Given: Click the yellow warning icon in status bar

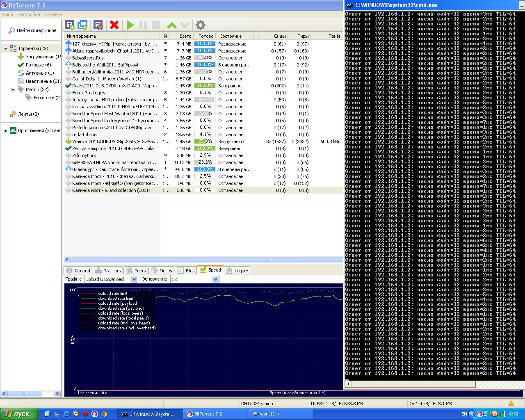Looking at the screenshot, I should (x=511, y=404).
